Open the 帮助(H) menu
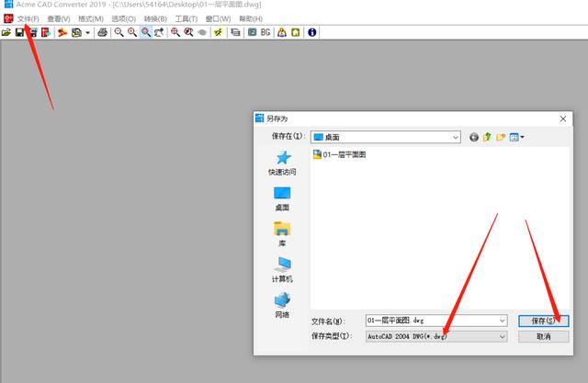This screenshot has width=588, height=383. click(251, 18)
